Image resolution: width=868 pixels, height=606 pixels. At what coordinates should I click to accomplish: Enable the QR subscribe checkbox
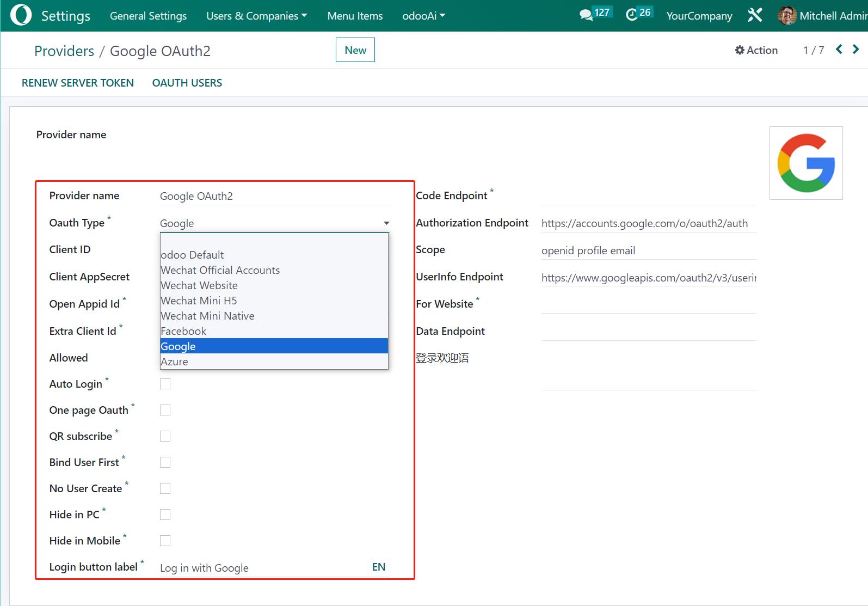(x=165, y=436)
